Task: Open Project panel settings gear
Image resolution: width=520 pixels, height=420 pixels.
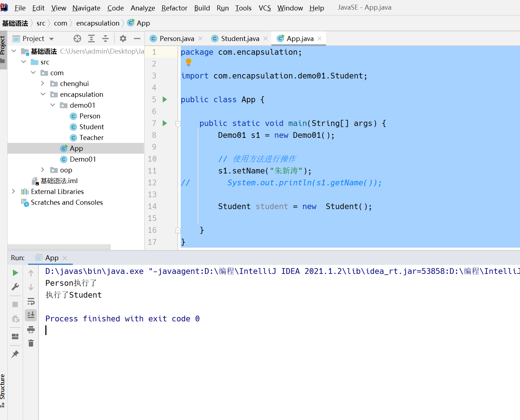Action: pos(123,39)
